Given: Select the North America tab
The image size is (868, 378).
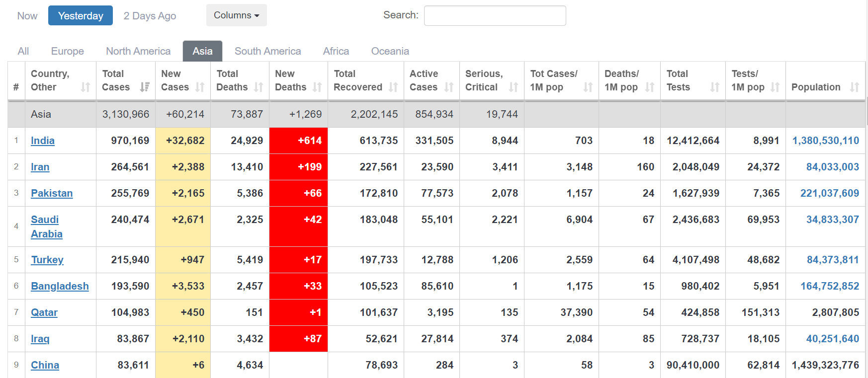Looking at the screenshot, I should 138,51.
